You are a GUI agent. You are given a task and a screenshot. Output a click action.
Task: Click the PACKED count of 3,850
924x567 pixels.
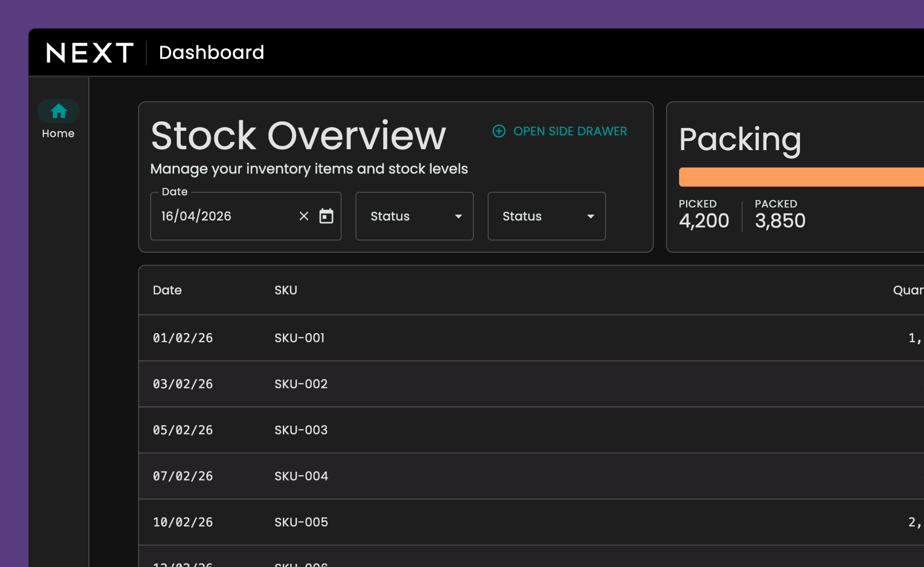(x=780, y=220)
